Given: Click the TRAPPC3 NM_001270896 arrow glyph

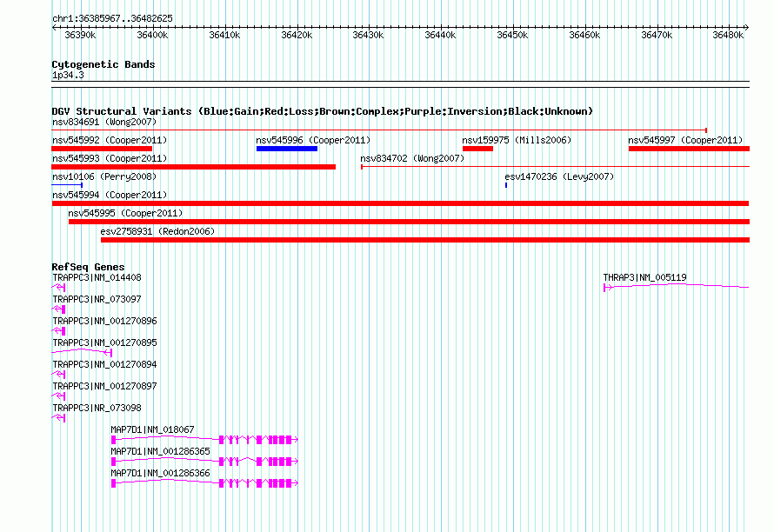Looking at the screenshot, I should click(x=59, y=331).
